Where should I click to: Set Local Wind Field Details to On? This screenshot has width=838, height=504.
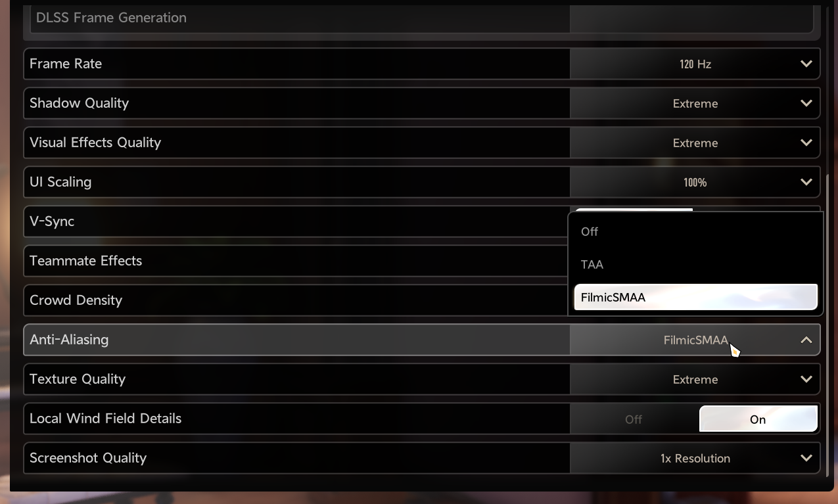(x=758, y=419)
